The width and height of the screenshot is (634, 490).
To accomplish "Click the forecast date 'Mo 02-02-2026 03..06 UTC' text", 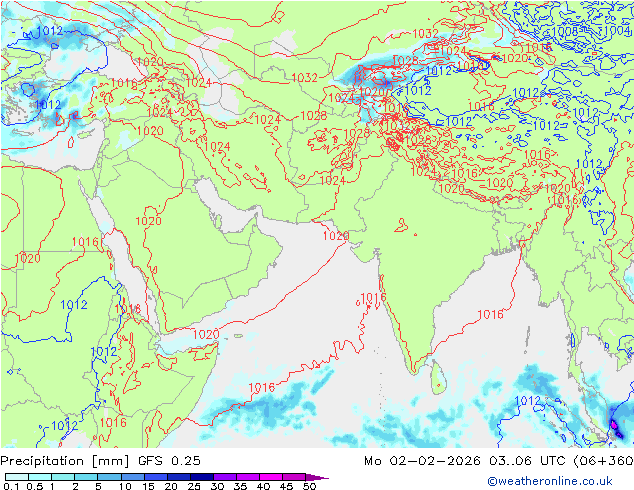I will 467,461.
